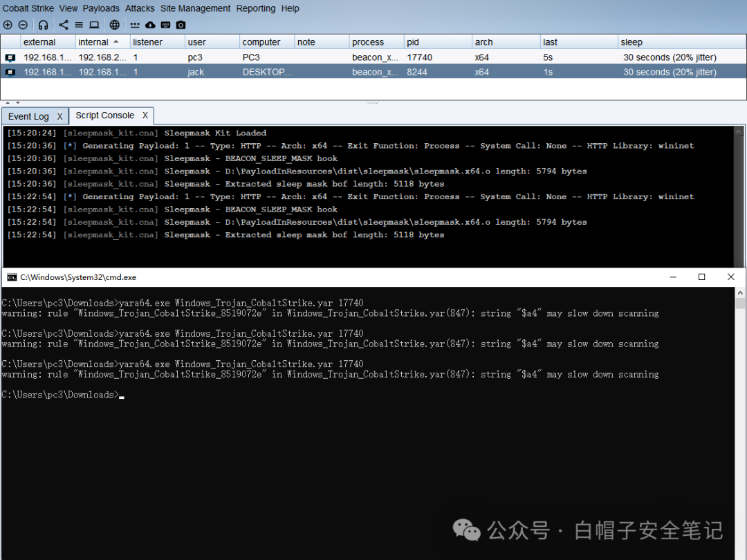The height and width of the screenshot is (560, 747).
Task: Click the DESKTOP... computer cell
Action: (x=267, y=72)
